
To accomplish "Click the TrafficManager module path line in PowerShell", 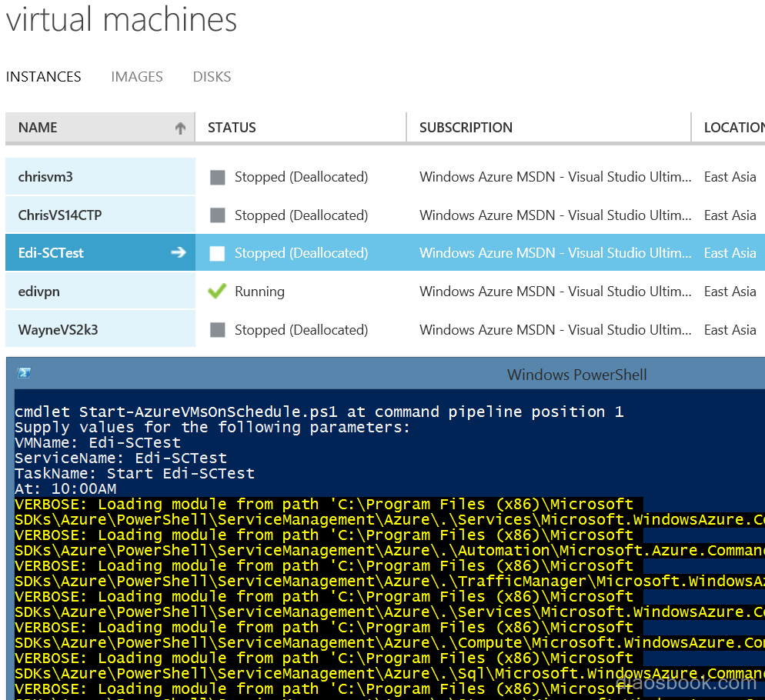I will 390,581.
